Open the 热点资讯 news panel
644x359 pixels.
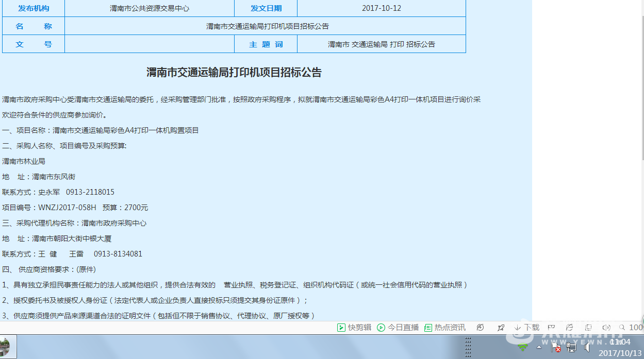[x=445, y=328]
